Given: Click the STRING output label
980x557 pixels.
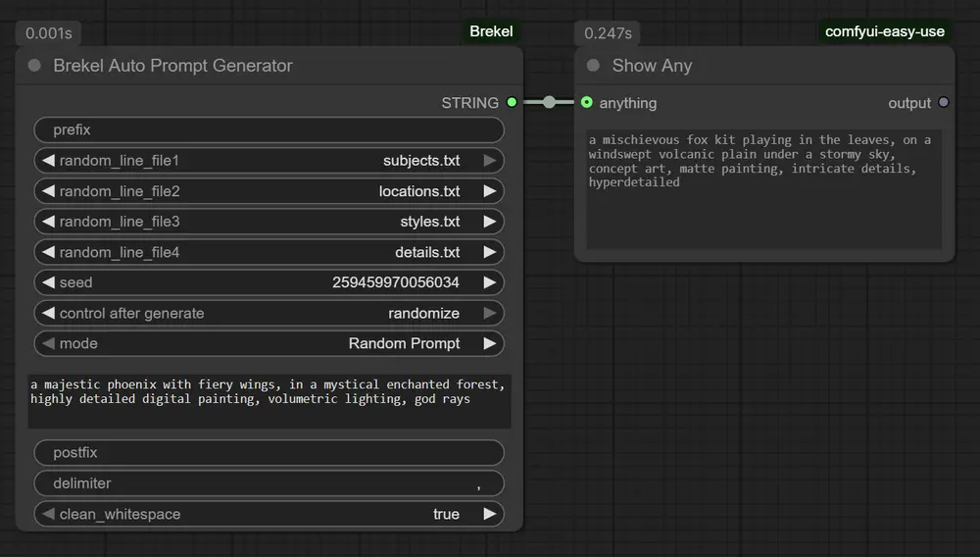Looking at the screenshot, I should pyautogui.click(x=470, y=103).
